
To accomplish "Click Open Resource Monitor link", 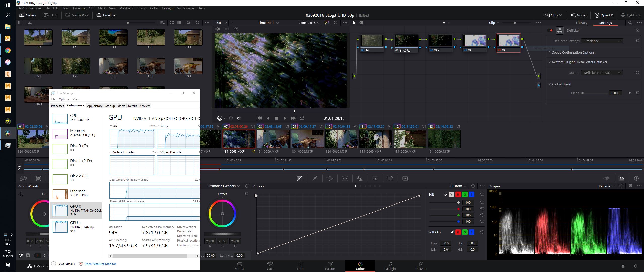I will (x=100, y=264).
